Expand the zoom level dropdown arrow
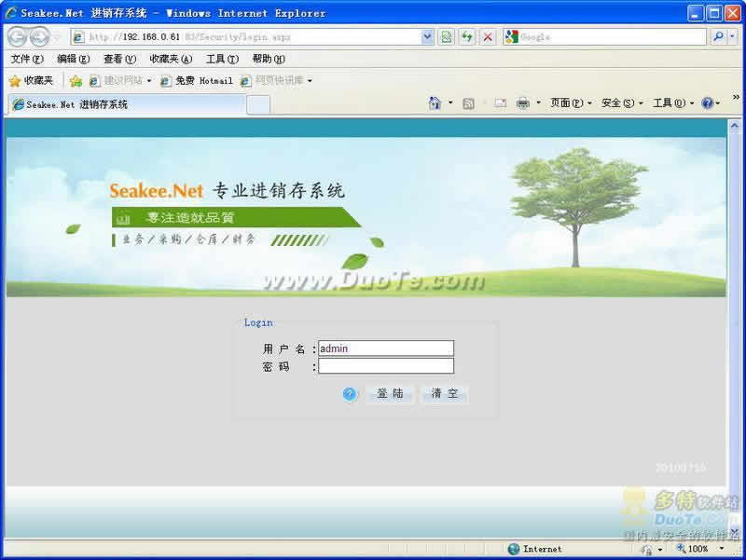Screen dimensions: 746x560 click(722, 549)
